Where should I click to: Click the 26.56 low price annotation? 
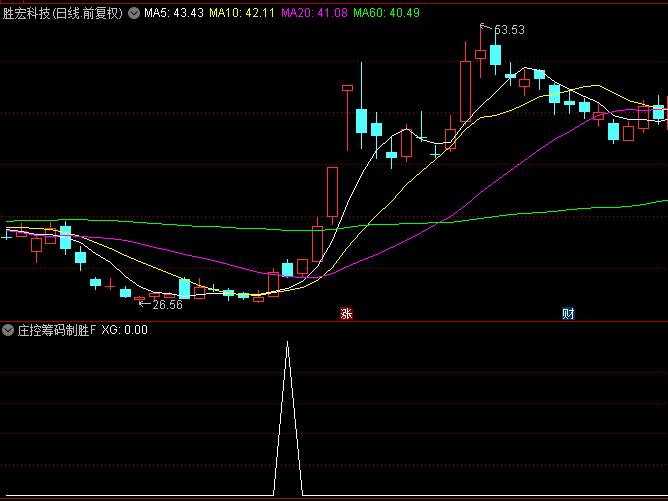coord(167,305)
